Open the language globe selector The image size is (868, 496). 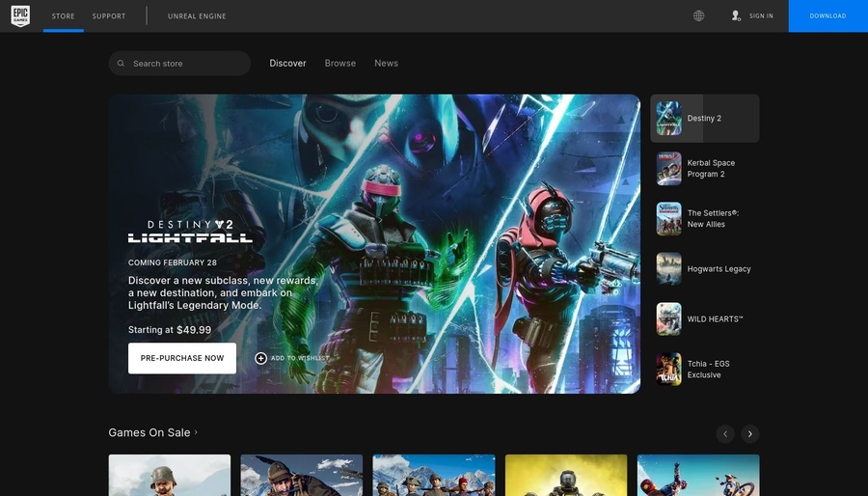(x=698, y=15)
